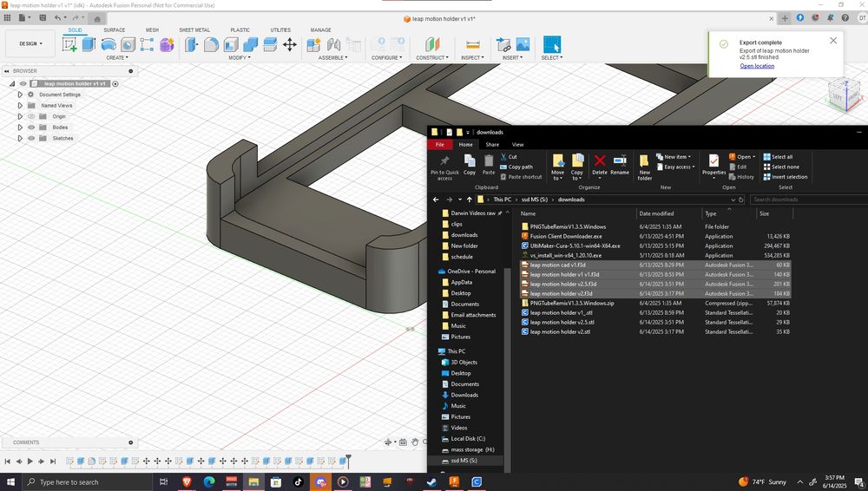Hide the Sketches folder via eye icon

[31, 139]
